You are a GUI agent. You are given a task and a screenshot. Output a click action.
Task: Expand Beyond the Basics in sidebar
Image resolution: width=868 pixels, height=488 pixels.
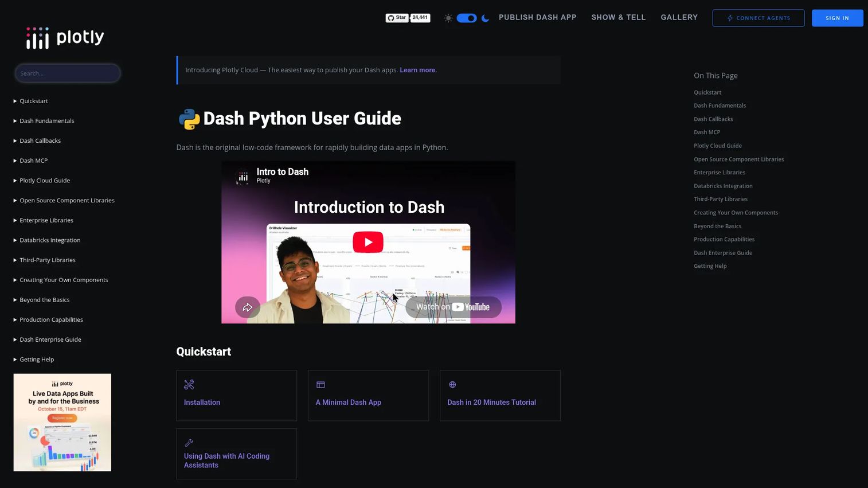tap(41, 300)
